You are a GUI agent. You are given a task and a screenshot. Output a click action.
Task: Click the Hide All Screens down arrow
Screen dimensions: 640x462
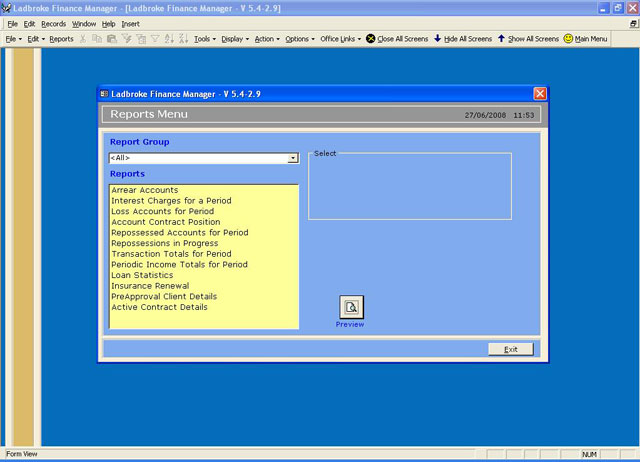coord(437,38)
